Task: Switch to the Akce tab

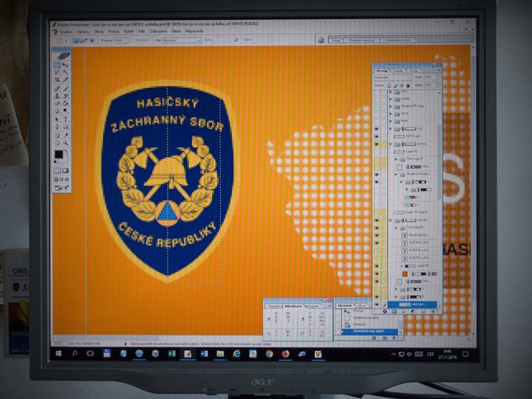Action: click(362, 306)
